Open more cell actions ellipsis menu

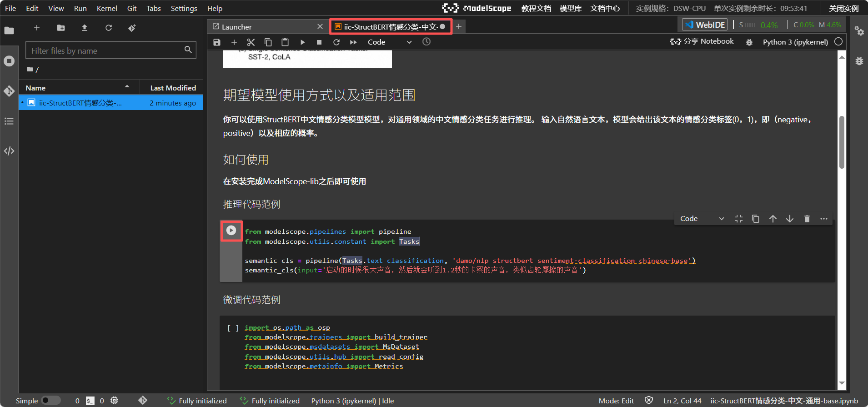824,219
